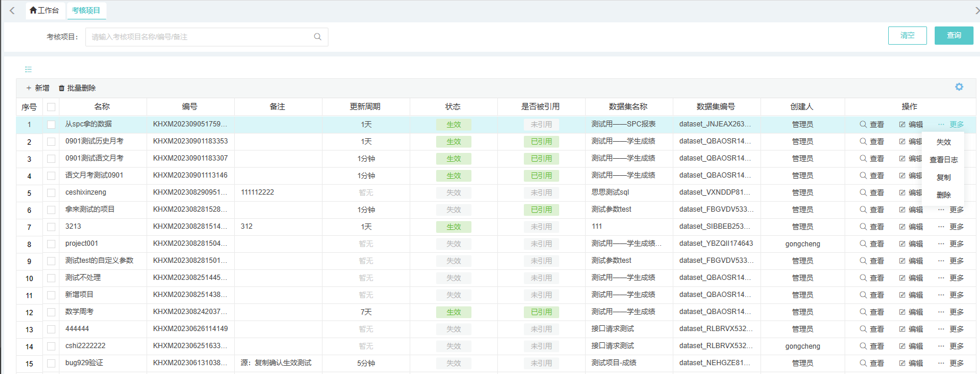980x374 pixels.
Task: Click the 批量删除 button
Action: click(77, 88)
